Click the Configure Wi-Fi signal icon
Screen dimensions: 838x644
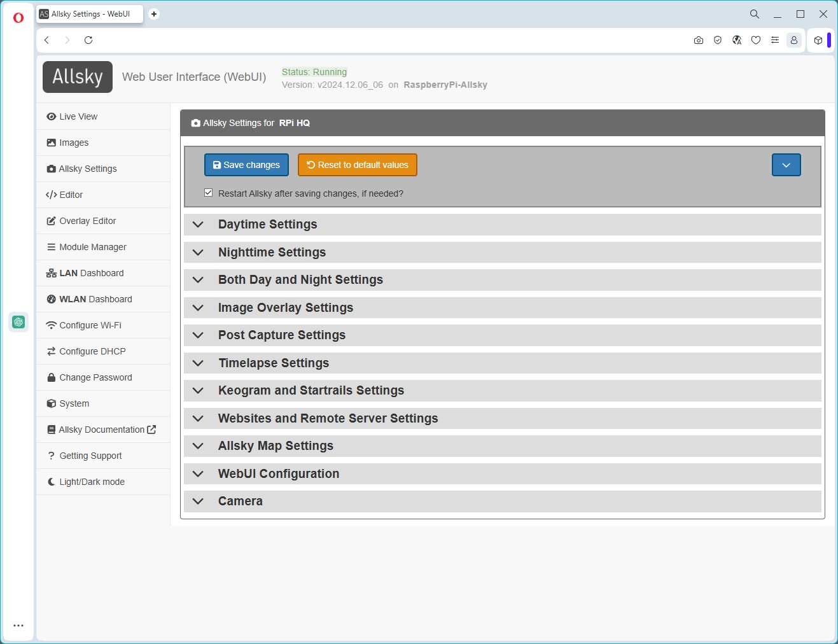51,325
